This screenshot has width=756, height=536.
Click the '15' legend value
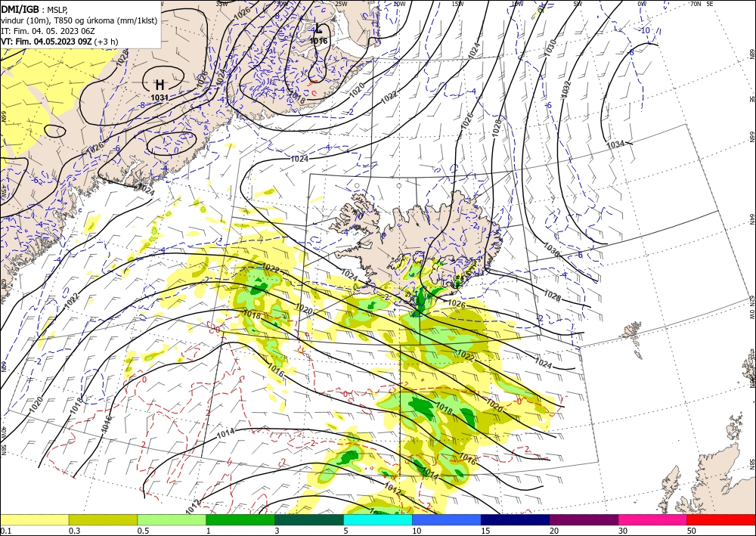point(485,530)
